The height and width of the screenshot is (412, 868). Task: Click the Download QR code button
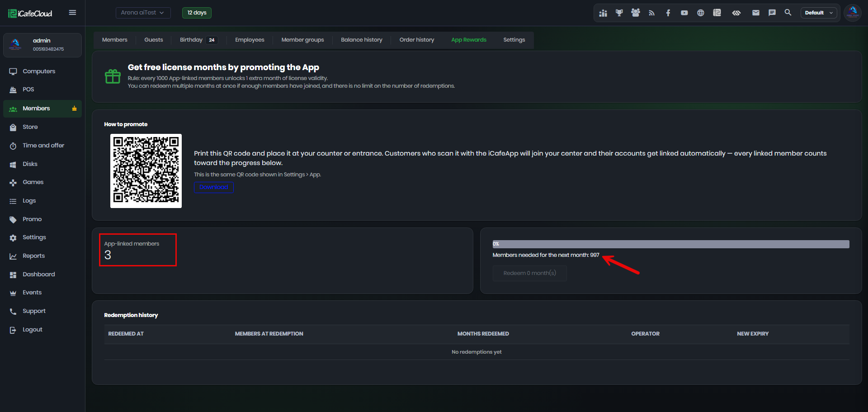(214, 187)
